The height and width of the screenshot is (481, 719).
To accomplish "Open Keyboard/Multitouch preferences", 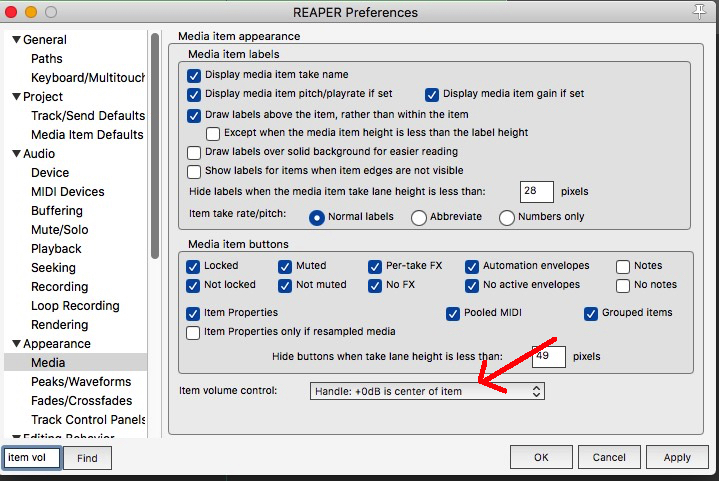I will (x=88, y=77).
